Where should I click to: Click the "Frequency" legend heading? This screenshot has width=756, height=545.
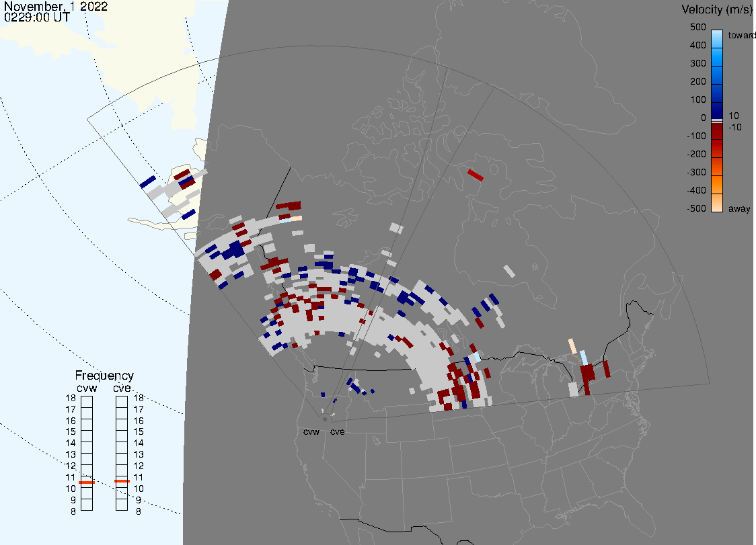(x=104, y=376)
